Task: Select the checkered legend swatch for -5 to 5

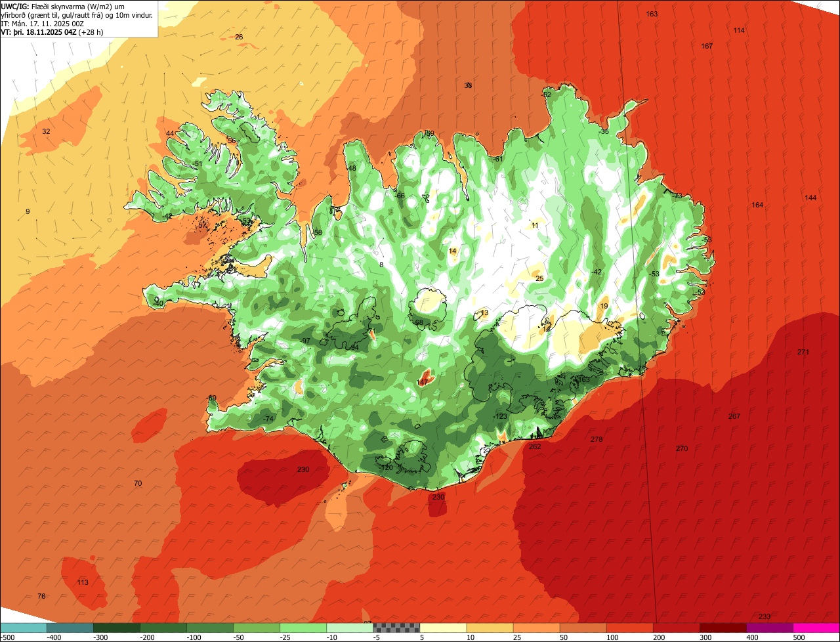Action: (x=396, y=628)
